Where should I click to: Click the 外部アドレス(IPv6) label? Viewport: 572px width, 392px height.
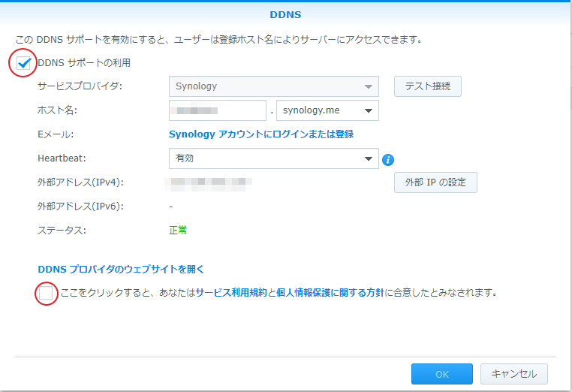[x=80, y=207]
